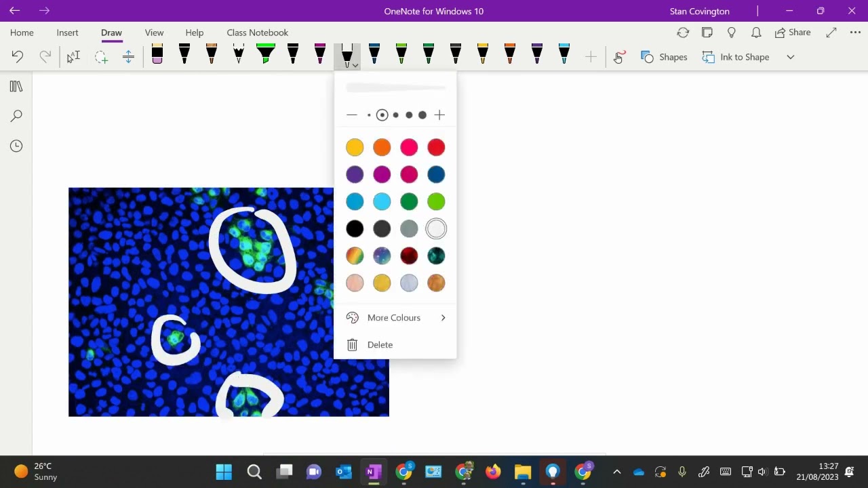868x488 pixels.
Task: Pick the purple colour swatch
Action: [x=355, y=174]
